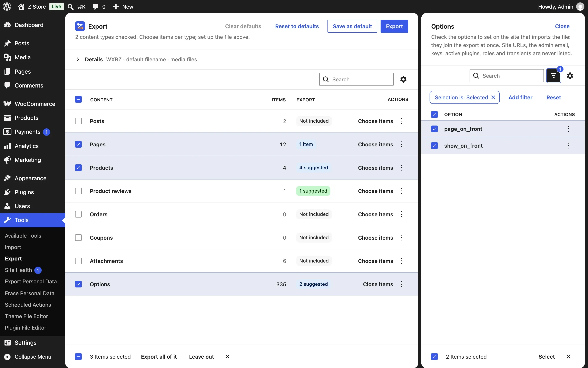Image resolution: width=588 pixels, height=368 pixels.
Task: Expand the Details section chevron
Action: tap(78, 59)
